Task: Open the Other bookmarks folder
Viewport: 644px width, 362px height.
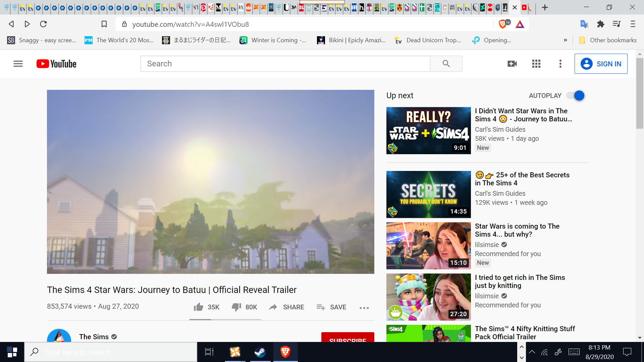Action: (608, 40)
